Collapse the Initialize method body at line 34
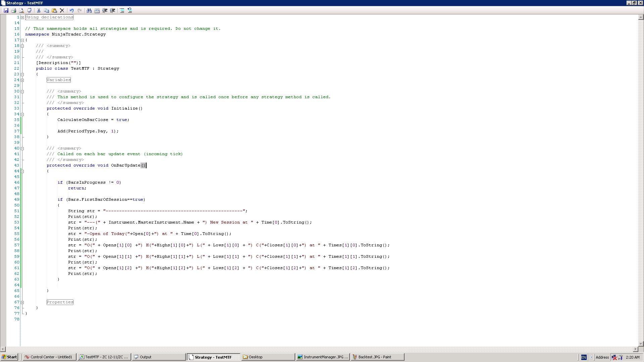This screenshot has height=362, width=644. pyautogui.click(x=22, y=114)
